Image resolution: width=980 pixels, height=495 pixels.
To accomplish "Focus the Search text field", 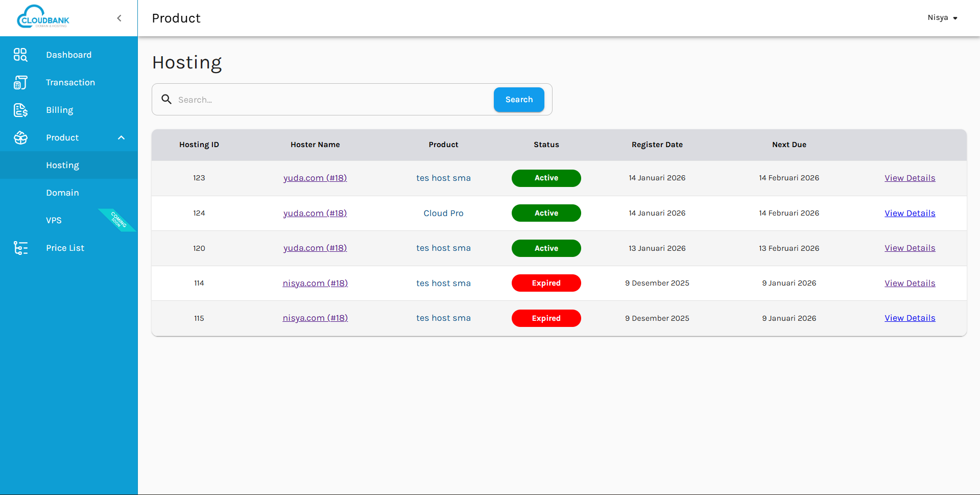I will click(332, 100).
